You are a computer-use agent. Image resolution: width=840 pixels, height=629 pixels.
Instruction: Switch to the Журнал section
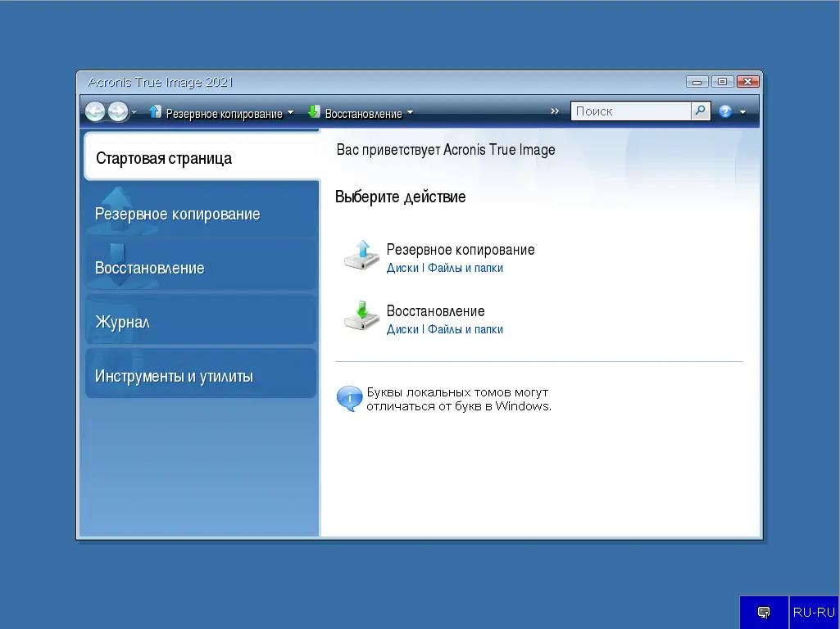pos(123,321)
